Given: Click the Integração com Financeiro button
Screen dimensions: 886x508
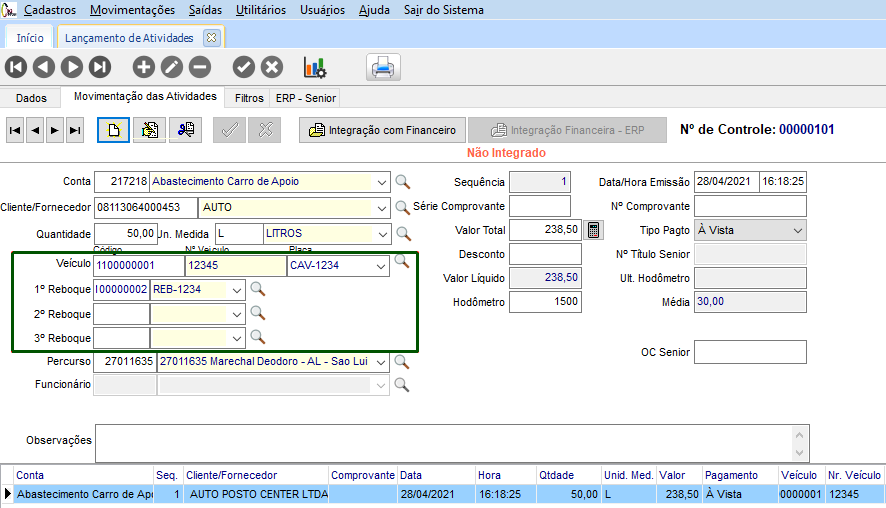Looking at the screenshot, I should click(x=382, y=130).
